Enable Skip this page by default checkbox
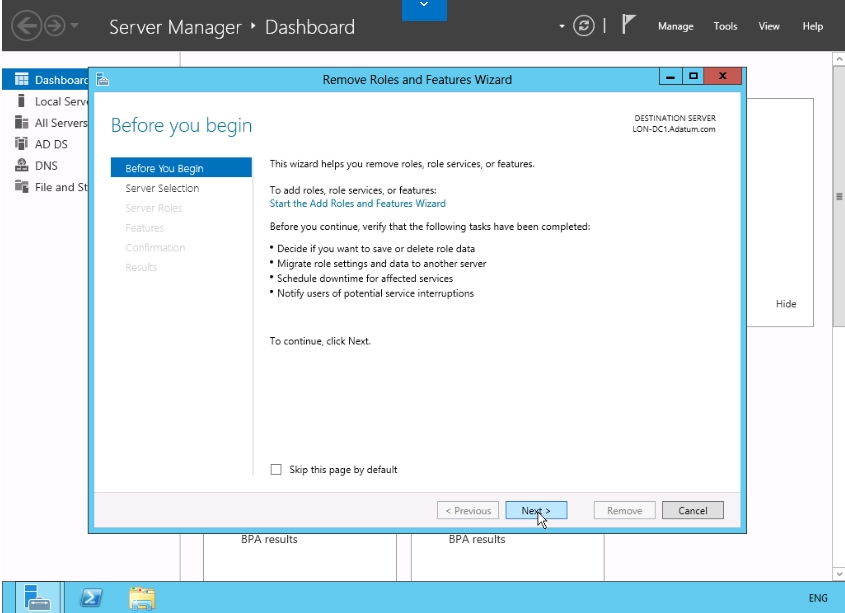This screenshot has width=845, height=613. 276,470
